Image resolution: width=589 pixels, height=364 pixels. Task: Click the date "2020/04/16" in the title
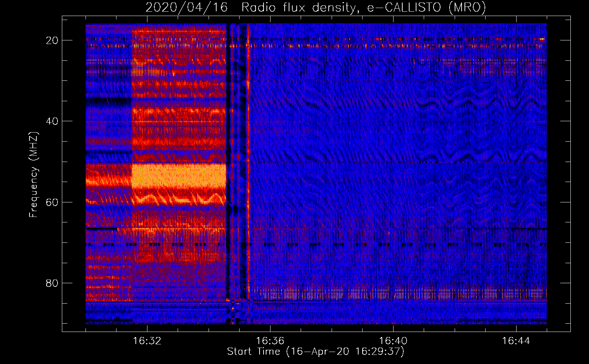(x=187, y=7)
